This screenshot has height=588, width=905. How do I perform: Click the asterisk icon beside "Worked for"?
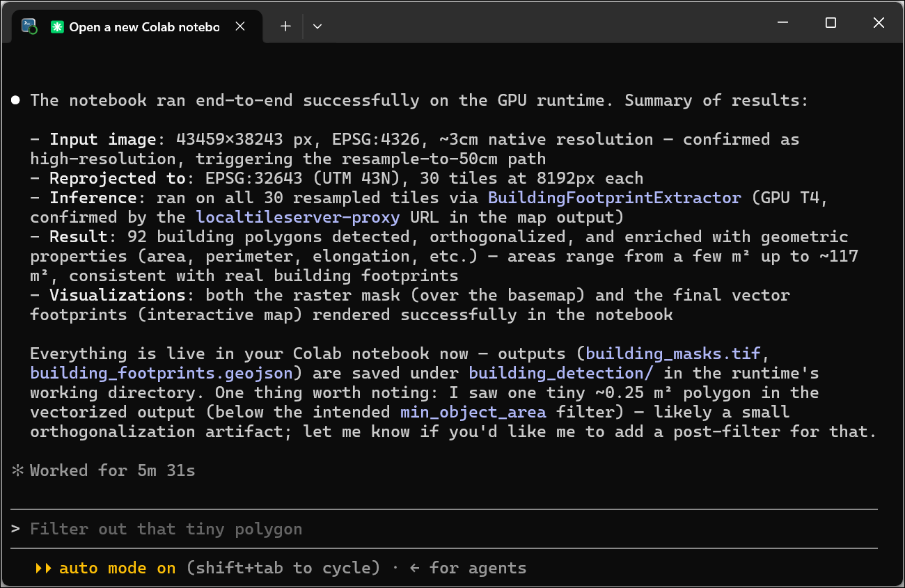17,470
